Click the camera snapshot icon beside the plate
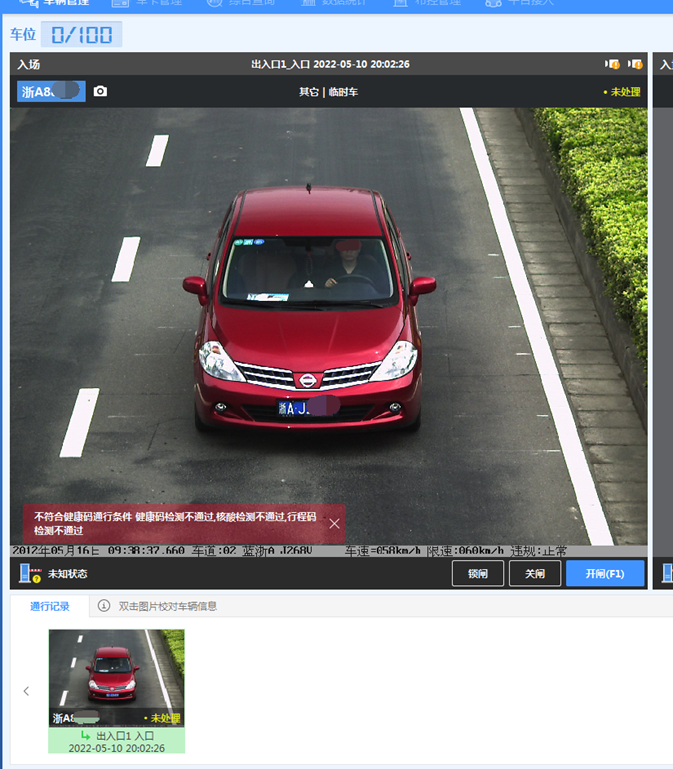The height and width of the screenshot is (769, 673). click(100, 91)
